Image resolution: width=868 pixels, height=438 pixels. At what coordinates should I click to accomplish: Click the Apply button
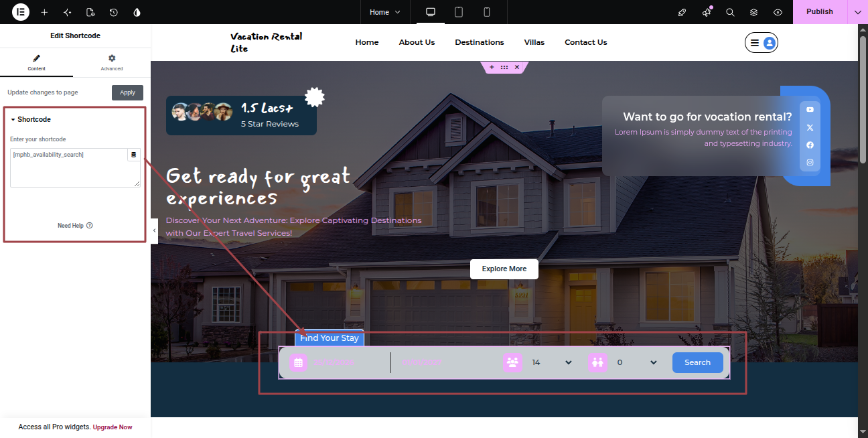coord(127,92)
